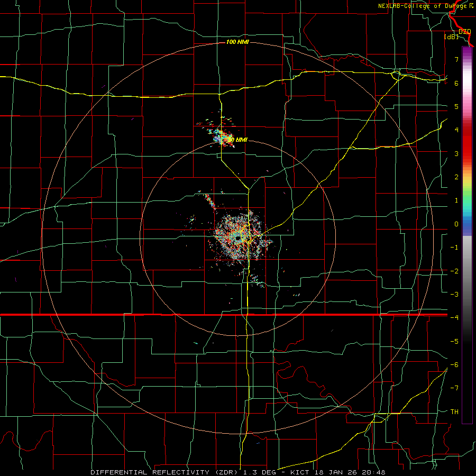Screen dimensions: 476x476
Task: Click the -5 value on the color scale
Action: pyautogui.click(x=454, y=341)
